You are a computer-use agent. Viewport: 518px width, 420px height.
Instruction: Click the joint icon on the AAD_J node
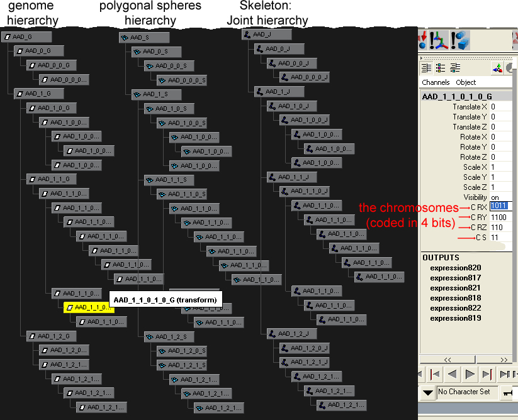[247, 33]
